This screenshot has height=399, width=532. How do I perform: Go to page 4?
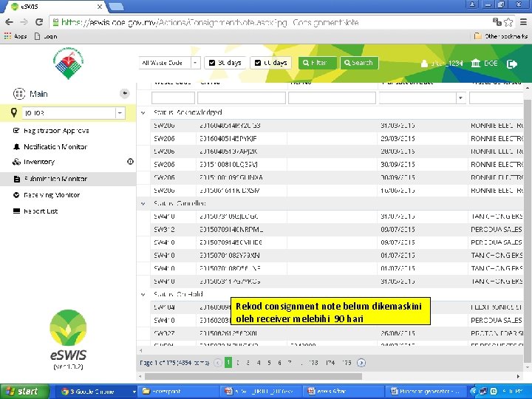click(259, 363)
